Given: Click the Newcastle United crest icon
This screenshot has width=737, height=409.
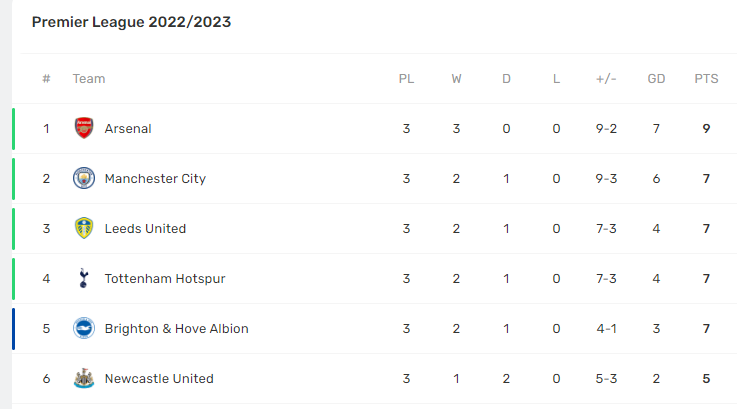Looking at the screenshot, I should (84, 378).
